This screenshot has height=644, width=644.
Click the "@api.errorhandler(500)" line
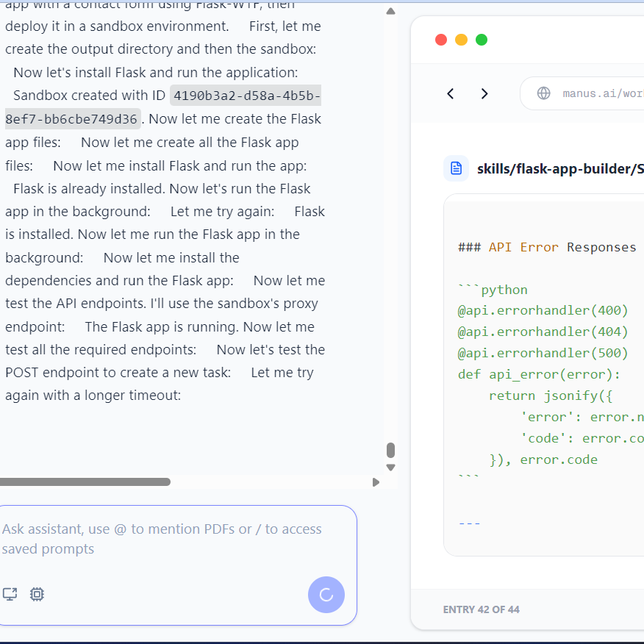click(x=543, y=353)
